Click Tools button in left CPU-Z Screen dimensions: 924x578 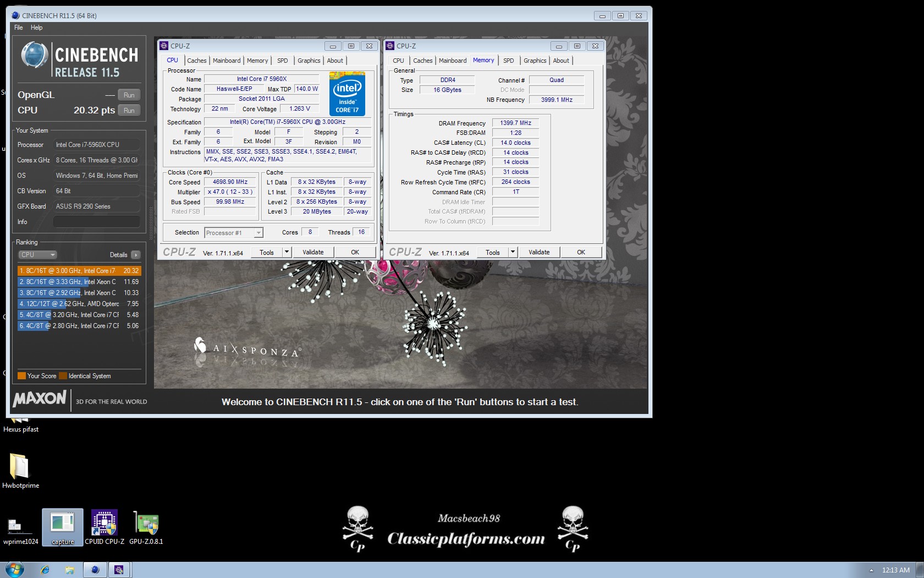[x=267, y=252]
